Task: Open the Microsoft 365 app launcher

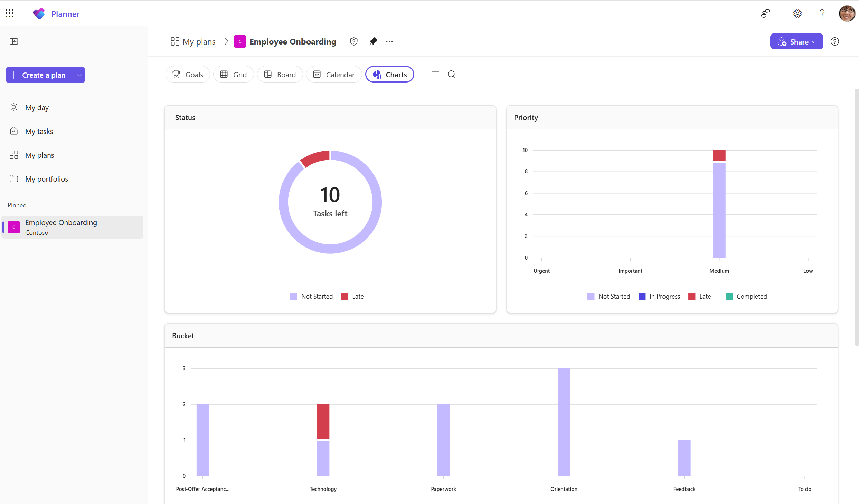Action: [9, 13]
